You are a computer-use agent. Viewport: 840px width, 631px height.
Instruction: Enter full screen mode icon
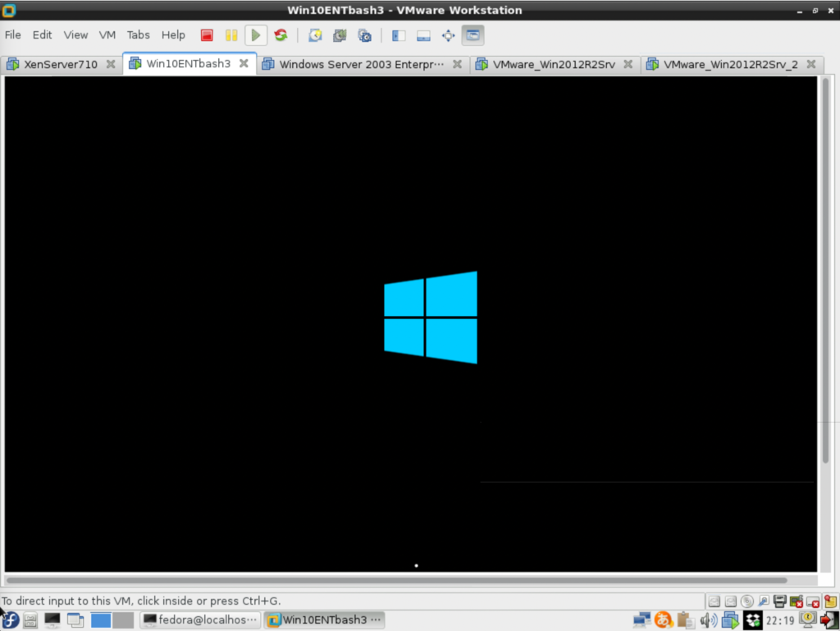(x=449, y=35)
